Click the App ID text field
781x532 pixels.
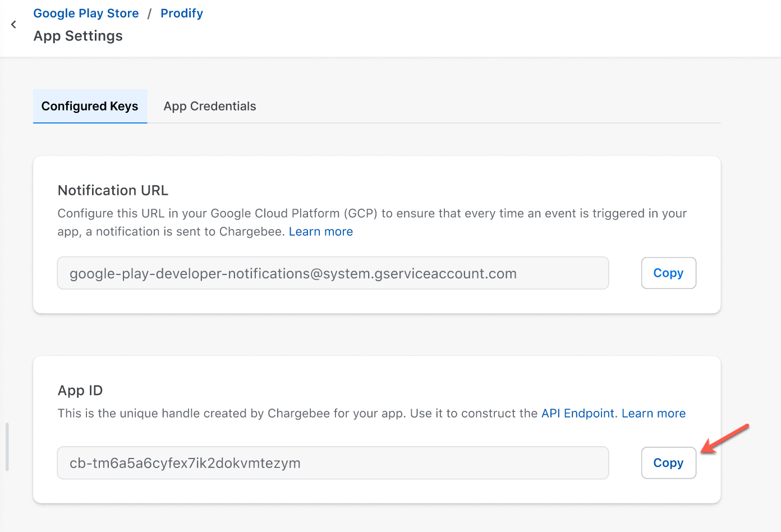pyautogui.click(x=332, y=463)
